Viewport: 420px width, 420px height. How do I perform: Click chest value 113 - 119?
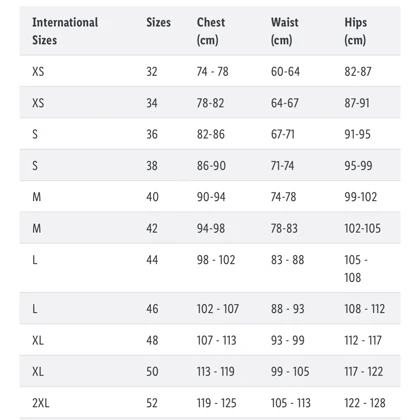tap(215, 372)
